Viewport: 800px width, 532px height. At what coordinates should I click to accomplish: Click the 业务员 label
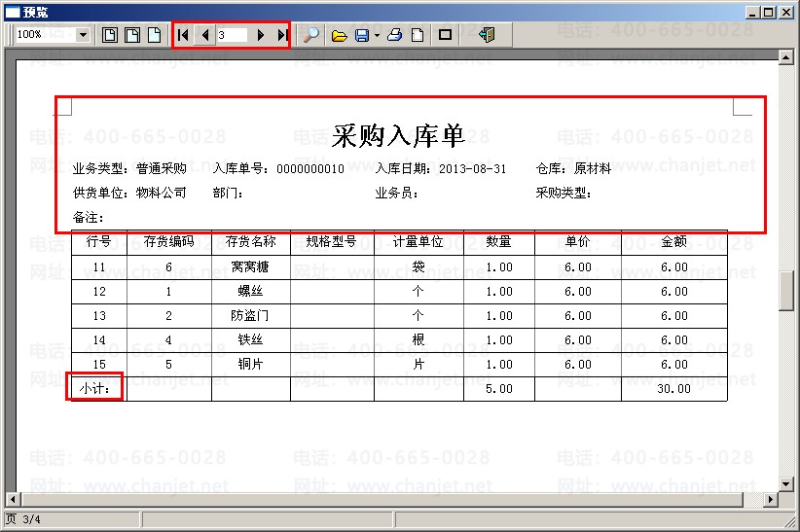[x=396, y=194]
